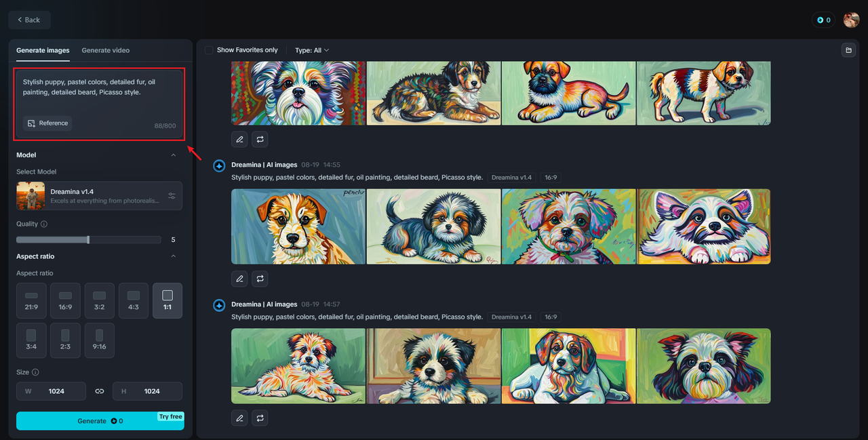The image size is (868, 440).
Task: Click the Size info icon
Action: click(x=35, y=372)
